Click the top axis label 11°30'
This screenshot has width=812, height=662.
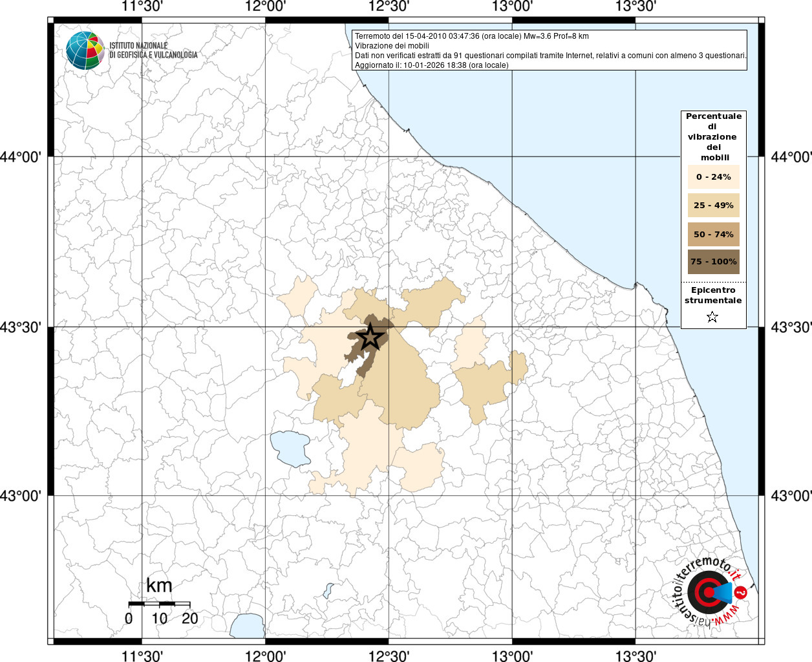pyautogui.click(x=142, y=7)
